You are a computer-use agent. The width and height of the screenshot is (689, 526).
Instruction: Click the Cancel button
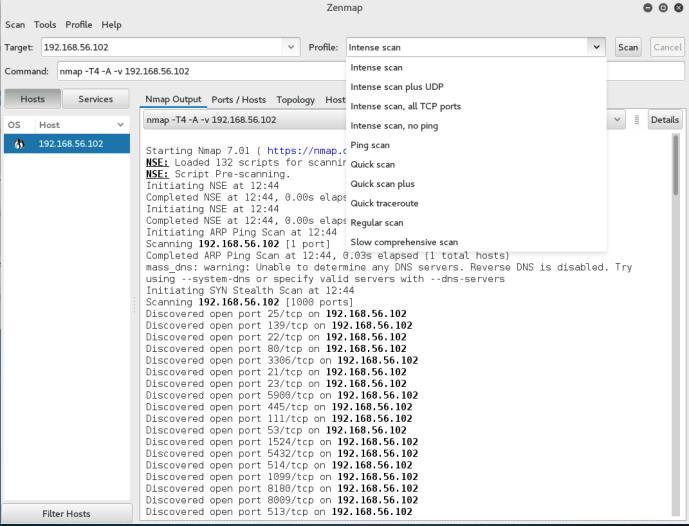point(667,47)
